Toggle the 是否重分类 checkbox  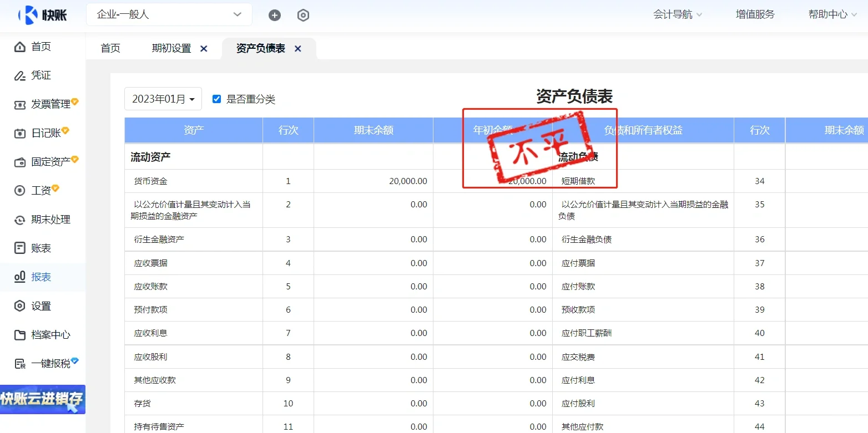(x=217, y=99)
